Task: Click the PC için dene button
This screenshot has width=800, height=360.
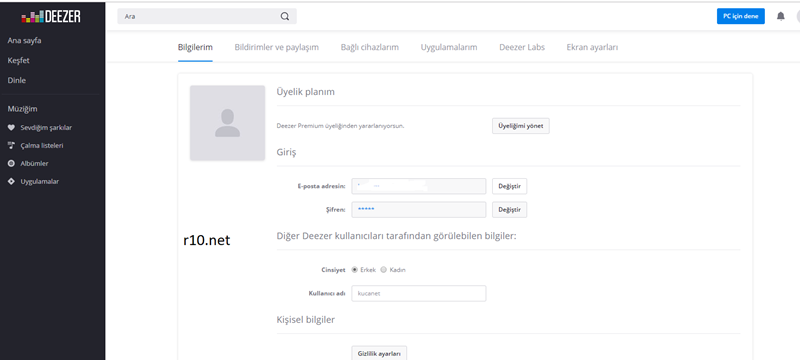Action: [x=740, y=16]
